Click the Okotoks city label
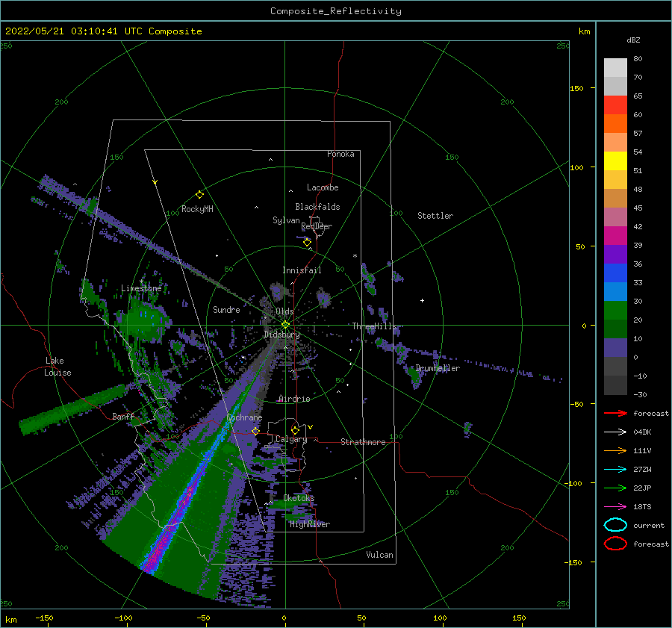Image resolution: width=672 pixels, height=628 pixels. pos(299,498)
